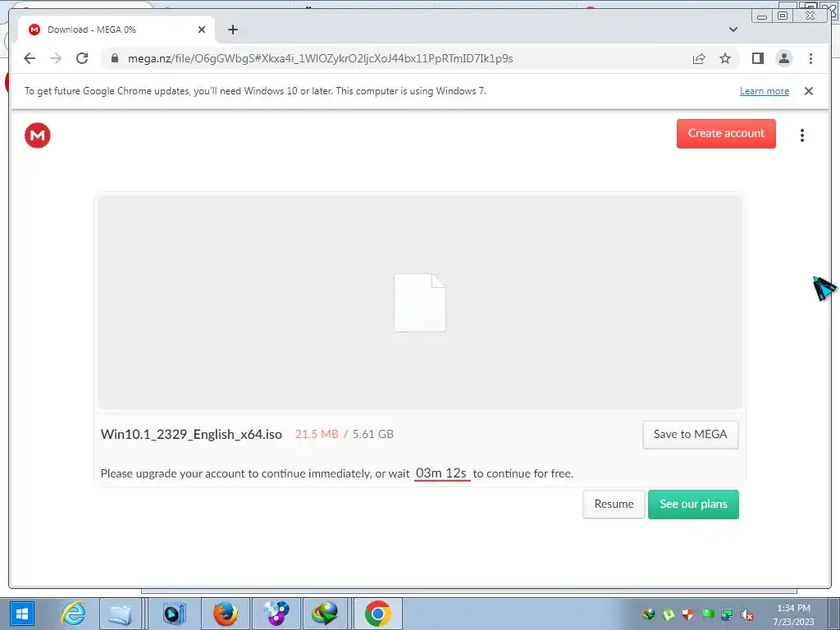View site security lock info
The width and height of the screenshot is (840, 630).
(x=114, y=58)
